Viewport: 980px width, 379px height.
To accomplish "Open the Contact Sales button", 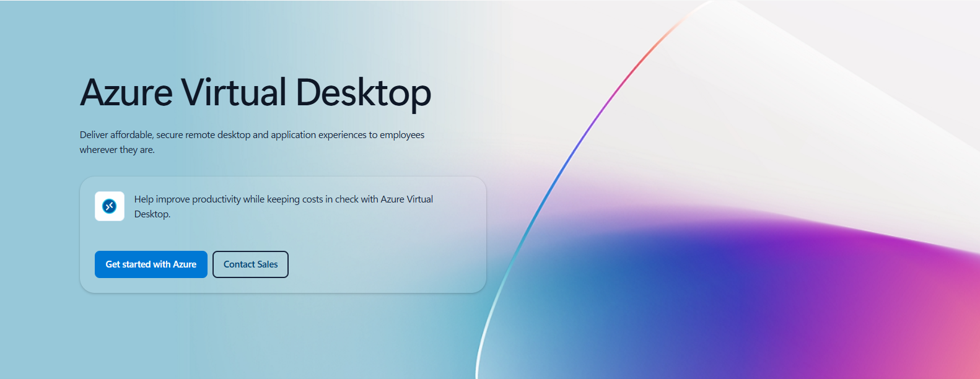I will tap(250, 264).
